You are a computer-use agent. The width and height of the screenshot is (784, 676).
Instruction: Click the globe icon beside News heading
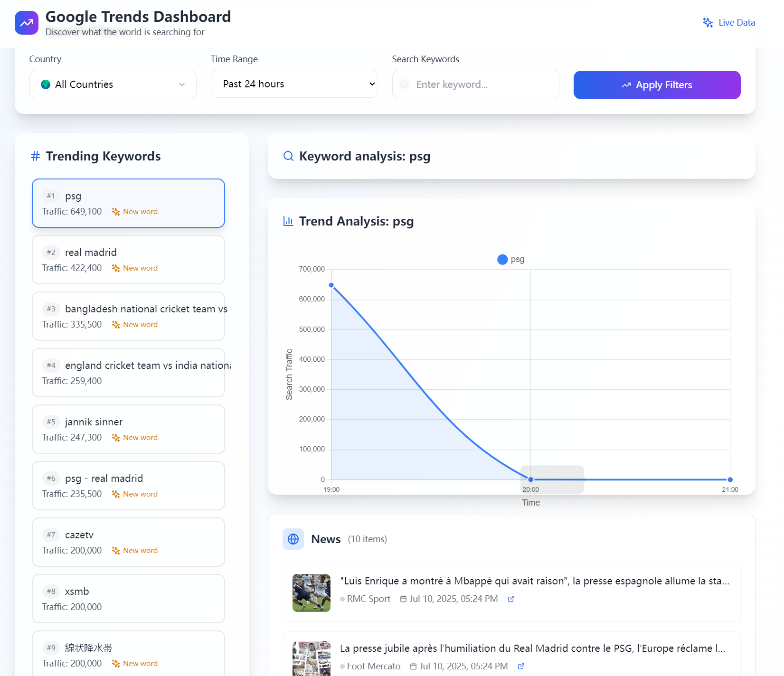click(x=293, y=539)
